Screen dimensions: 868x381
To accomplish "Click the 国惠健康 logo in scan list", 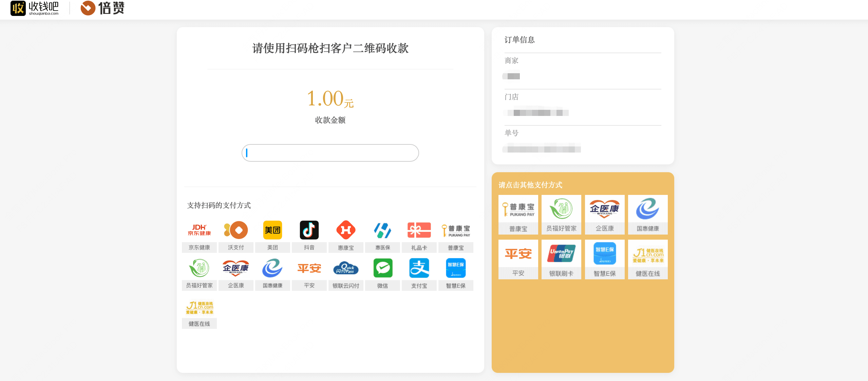I will [272, 268].
